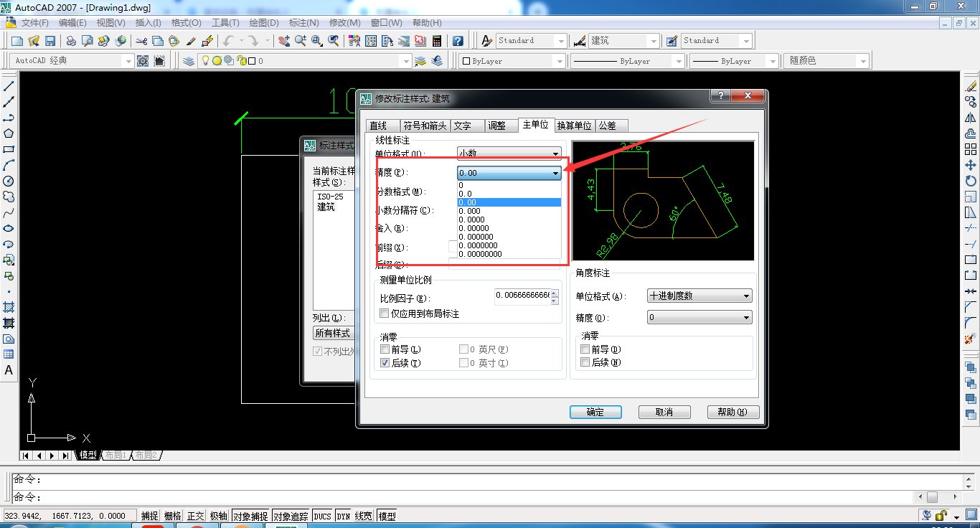Click the Pan (hand) tool icon
980x528 pixels.
click(x=283, y=41)
